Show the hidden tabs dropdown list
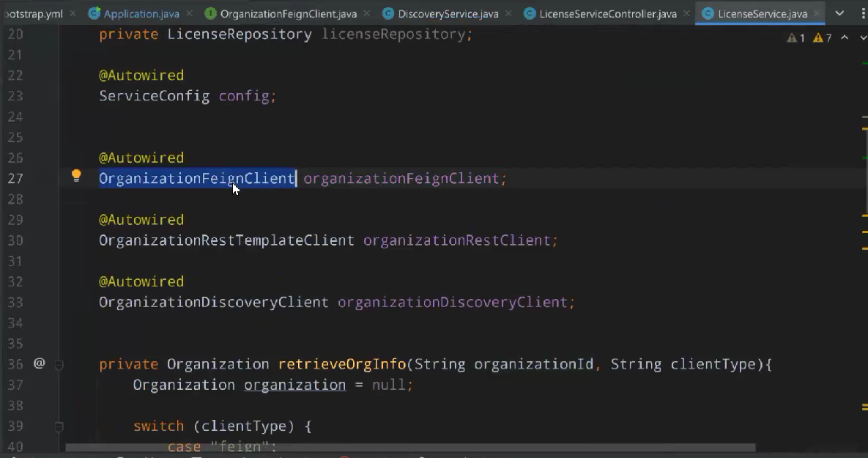Image resolution: width=868 pixels, height=458 pixels. tap(839, 13)
